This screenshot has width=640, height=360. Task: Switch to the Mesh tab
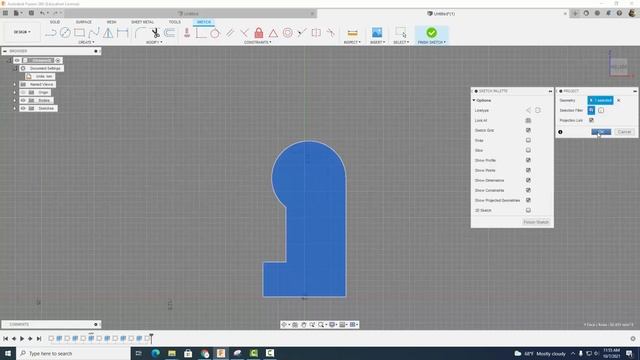111,22
